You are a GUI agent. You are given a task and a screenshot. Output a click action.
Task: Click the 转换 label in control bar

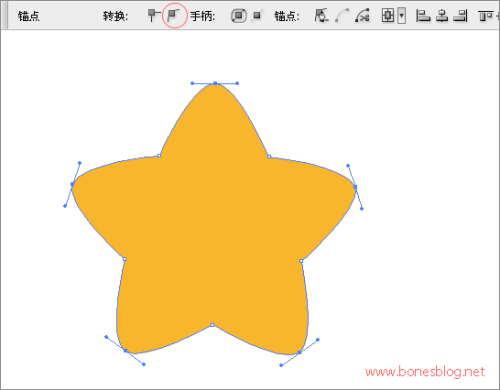(x=115, y=16)
